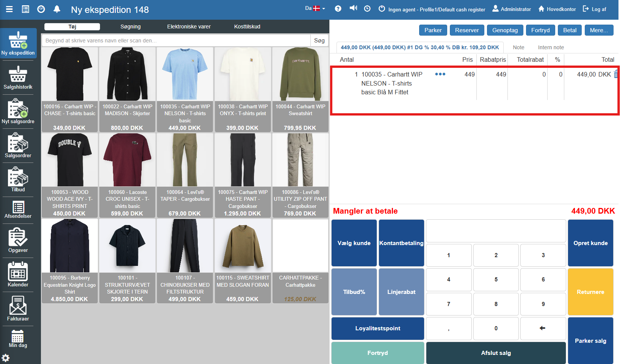Add CARHATTPAKKE Carhattpakke product

point(300,261)
